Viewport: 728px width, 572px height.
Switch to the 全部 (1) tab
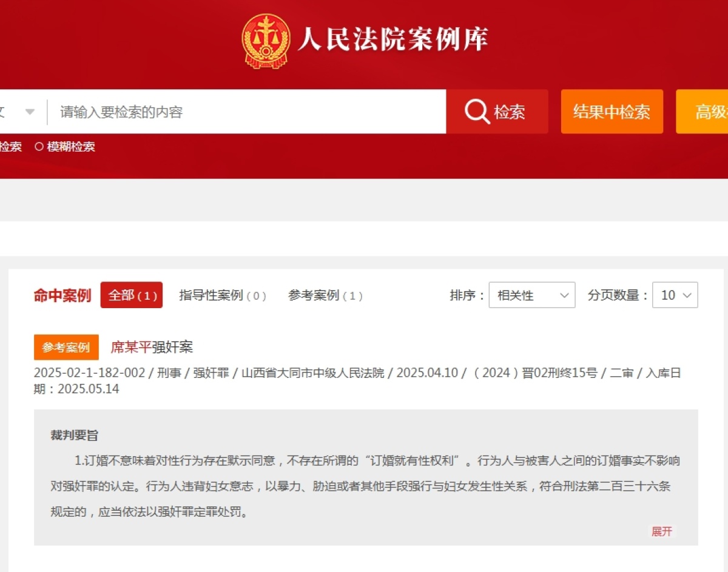point(132,295)
